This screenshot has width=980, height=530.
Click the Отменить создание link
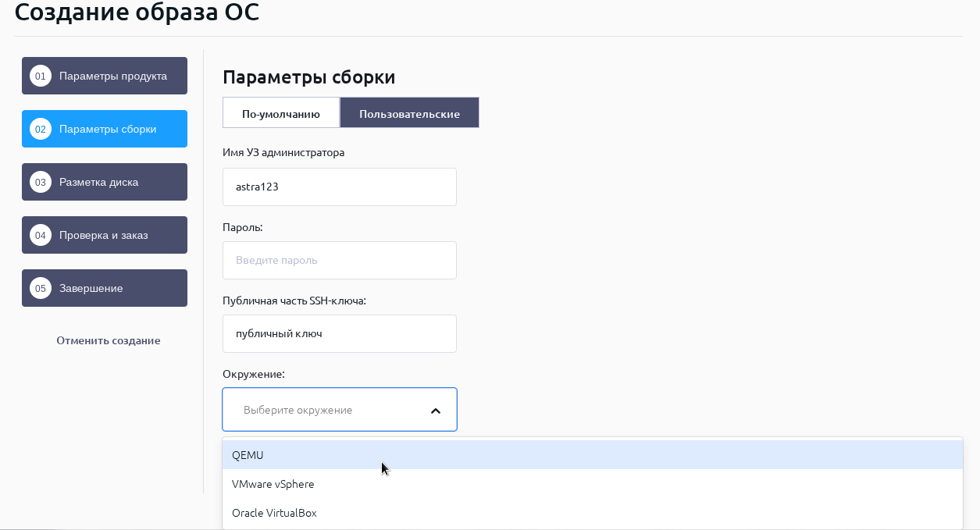109,340
